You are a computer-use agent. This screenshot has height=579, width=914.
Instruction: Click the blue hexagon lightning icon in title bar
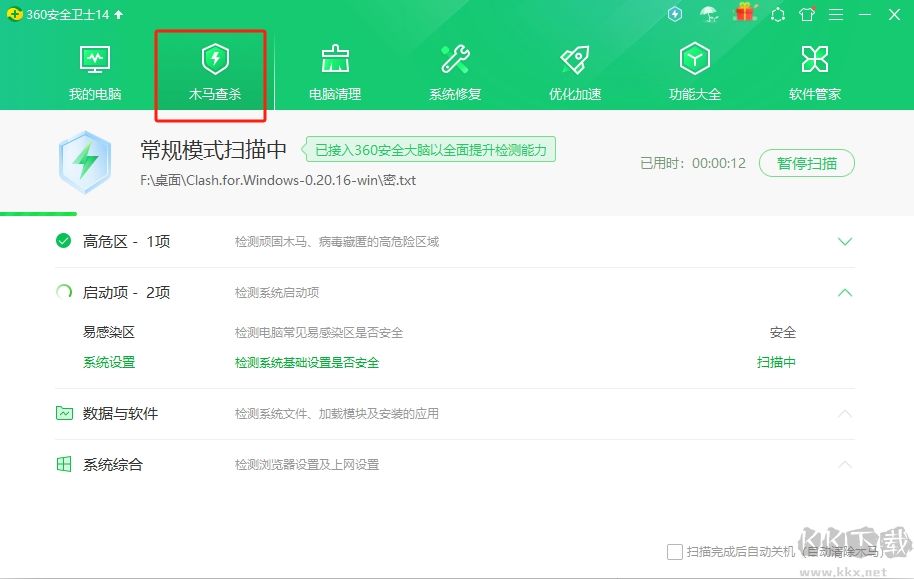point(675,14)
